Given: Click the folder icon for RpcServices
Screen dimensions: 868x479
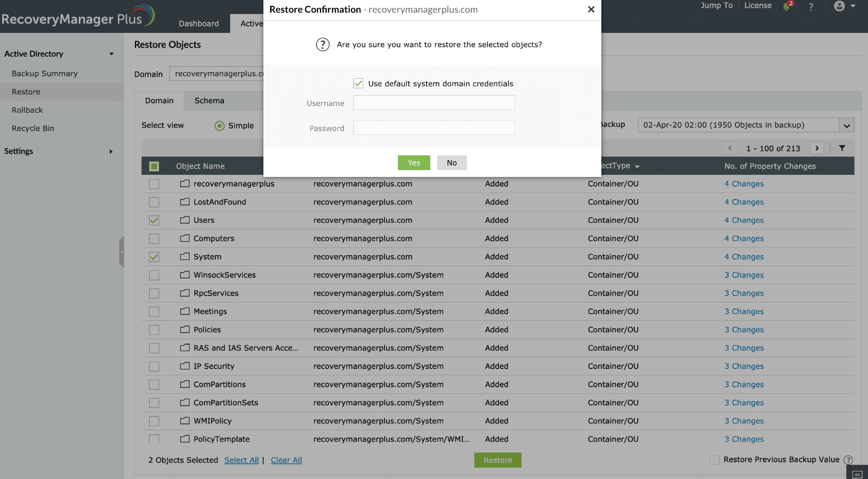Looking at the screenshot, I should [185, 293].
